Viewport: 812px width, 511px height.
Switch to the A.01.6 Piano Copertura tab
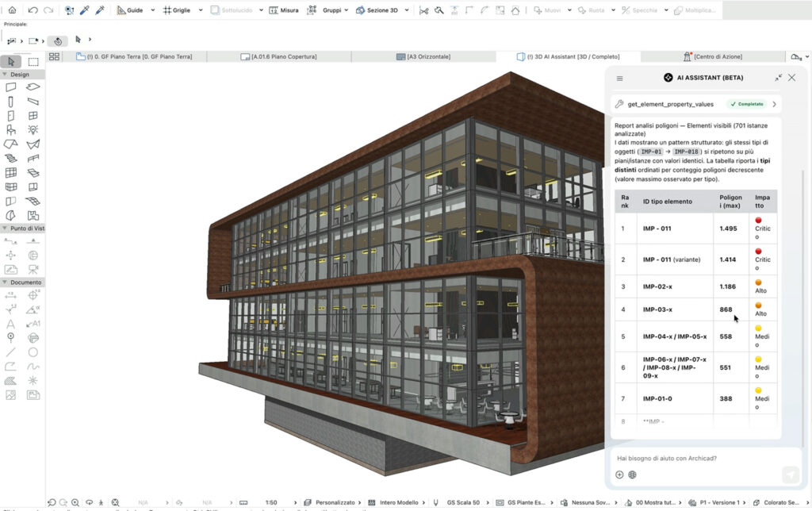pyautogui.click(x=278, y=56)
